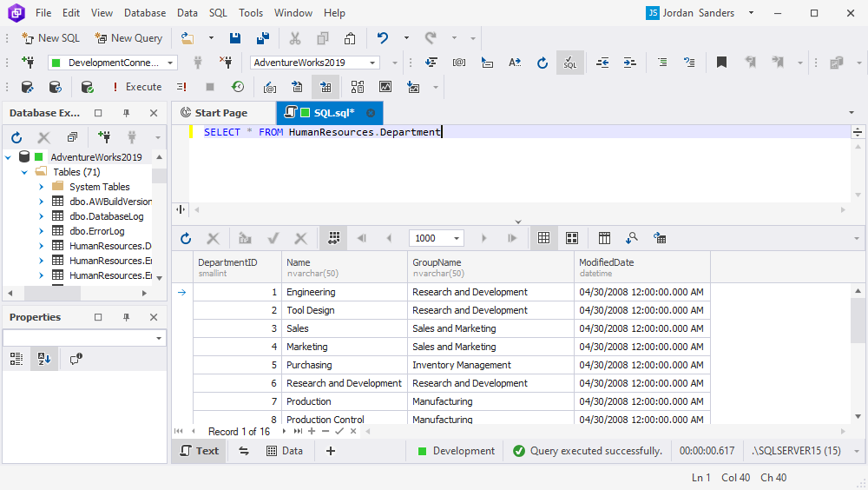Open the Database menu

point(145,13)
